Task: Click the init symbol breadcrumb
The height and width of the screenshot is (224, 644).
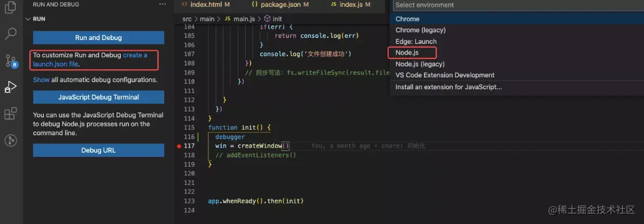Action: 273,19
